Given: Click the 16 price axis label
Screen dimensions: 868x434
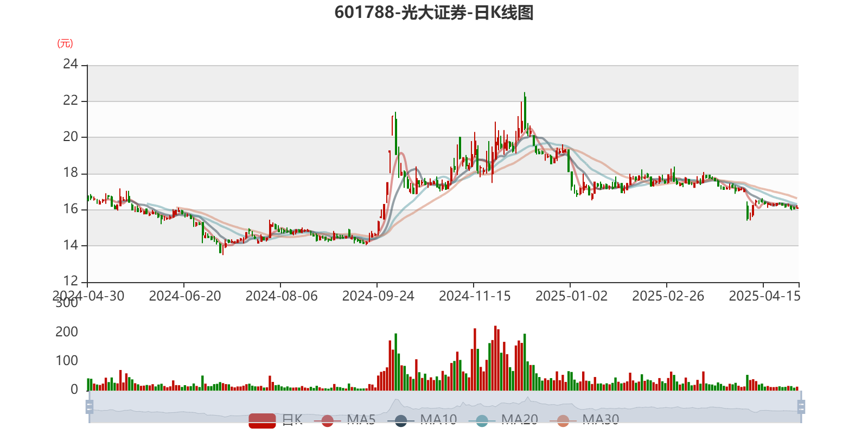Looking at the screenshot, I should tap(71, 209).
